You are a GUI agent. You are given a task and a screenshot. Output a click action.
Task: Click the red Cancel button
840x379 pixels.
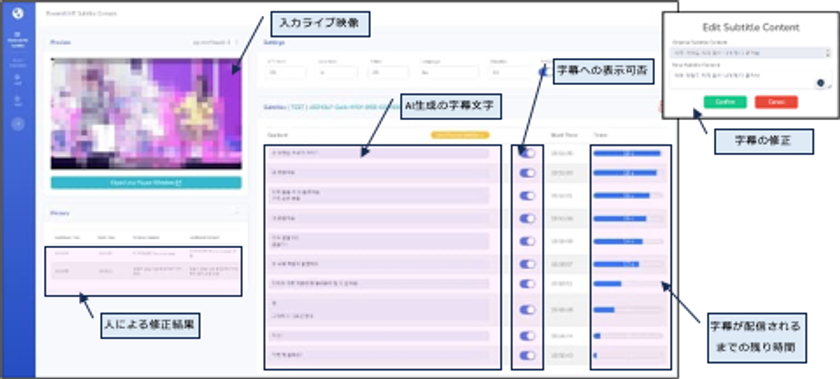coord(776,102)
